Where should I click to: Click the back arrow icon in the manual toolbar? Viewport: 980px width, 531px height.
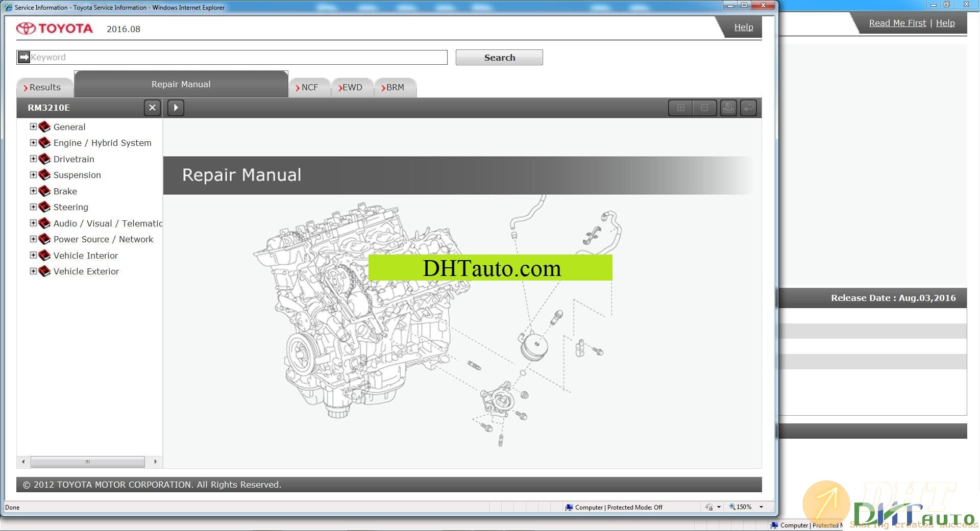coord(748,108)
